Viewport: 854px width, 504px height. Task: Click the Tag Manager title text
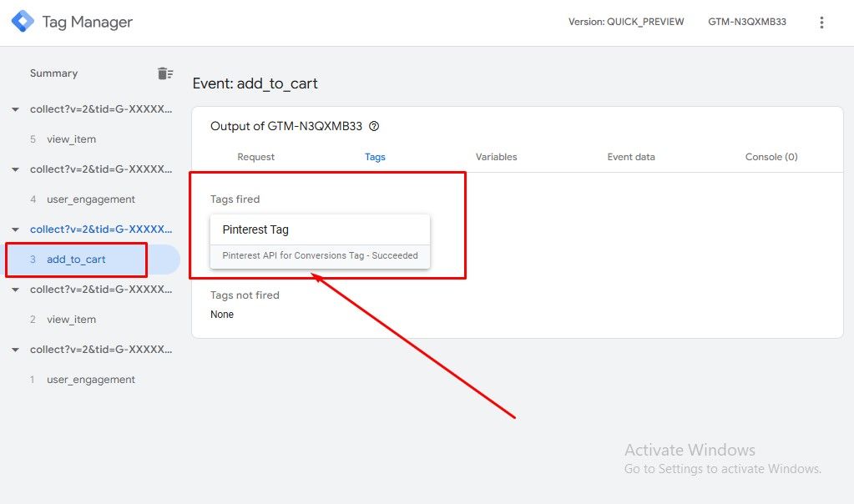point(87,22)
